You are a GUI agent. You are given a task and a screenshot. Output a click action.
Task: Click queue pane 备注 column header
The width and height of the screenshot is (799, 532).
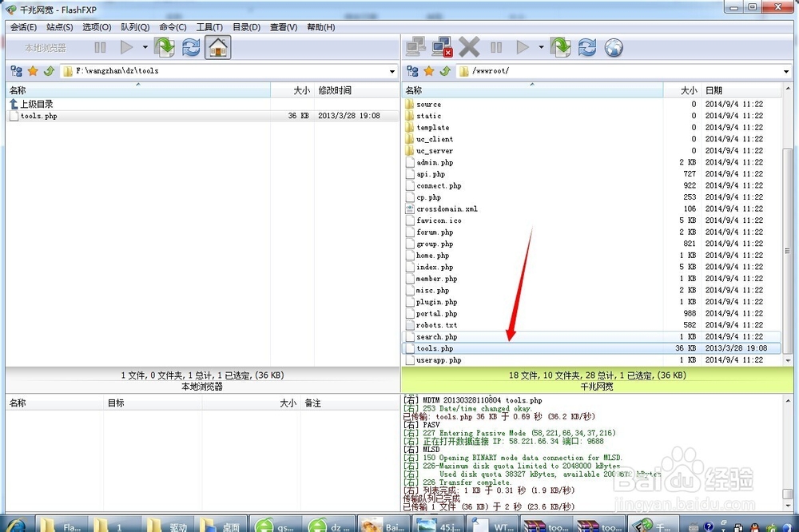click(350, 403)
